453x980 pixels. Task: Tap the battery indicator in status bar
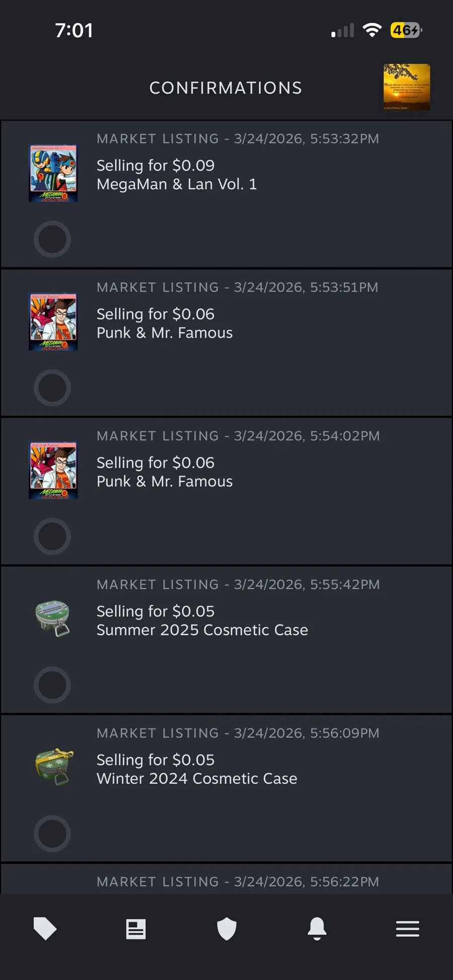point(406,30)
